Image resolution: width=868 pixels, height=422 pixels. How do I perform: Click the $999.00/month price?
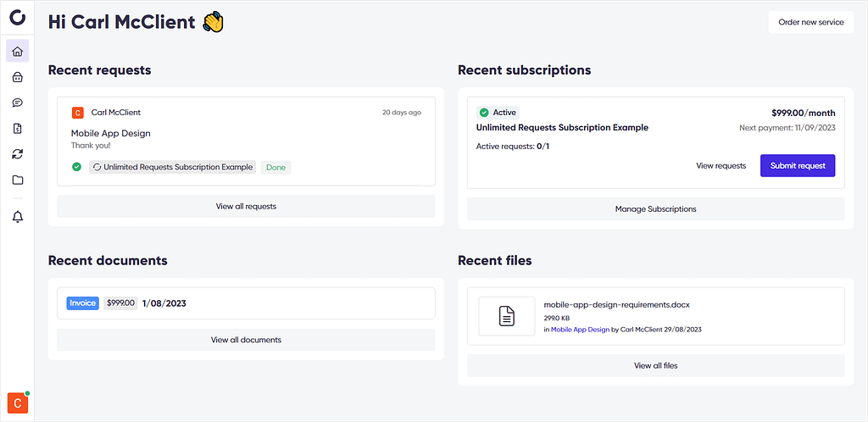[804, 113]
